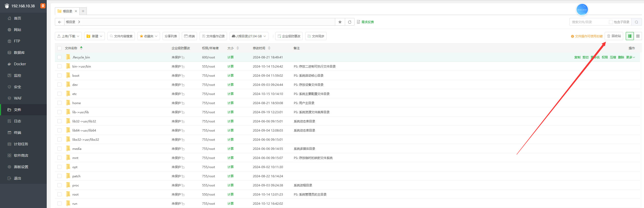
Task: Click the 安全 shield icon
Action: 9,87
